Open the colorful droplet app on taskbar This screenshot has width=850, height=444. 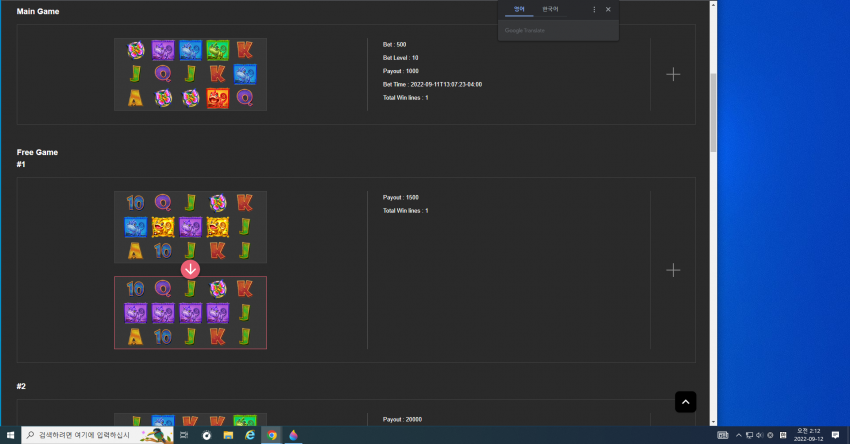pyautogui.click(x=293, y=435)
